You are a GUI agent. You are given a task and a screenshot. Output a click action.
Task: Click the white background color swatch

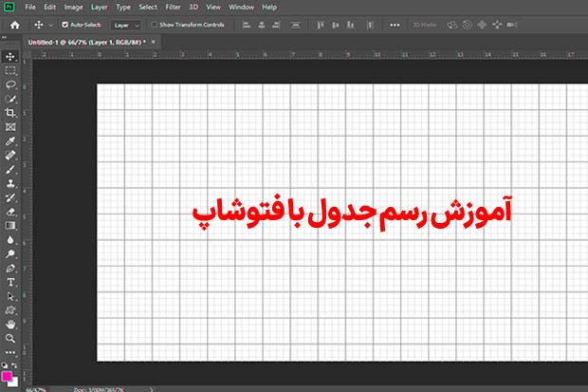click(15, 383)
